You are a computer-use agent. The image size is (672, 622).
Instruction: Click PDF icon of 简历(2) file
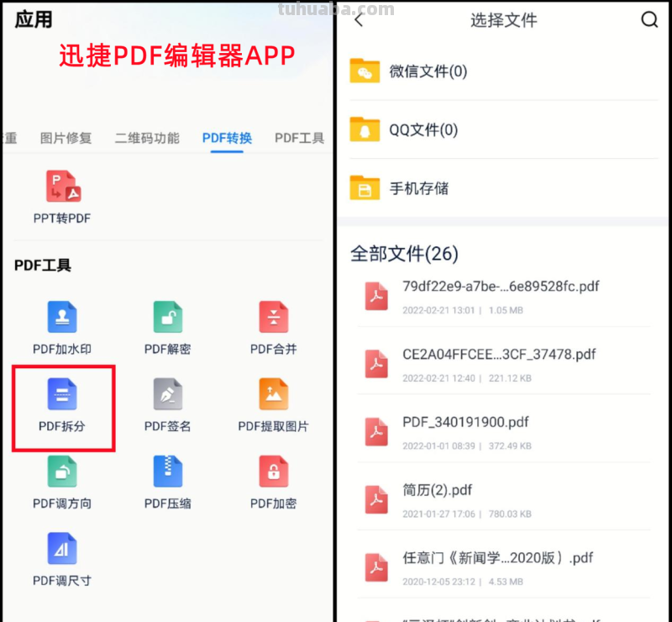point(376,500)
